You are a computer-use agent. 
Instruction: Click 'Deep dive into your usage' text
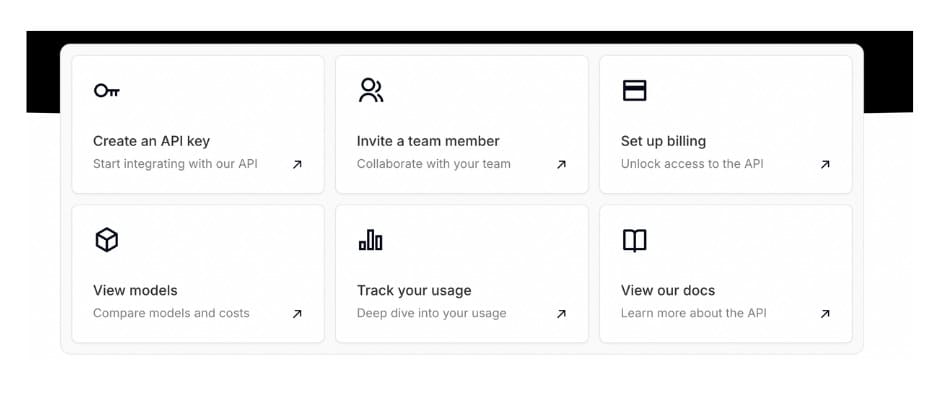coord(432,313)
